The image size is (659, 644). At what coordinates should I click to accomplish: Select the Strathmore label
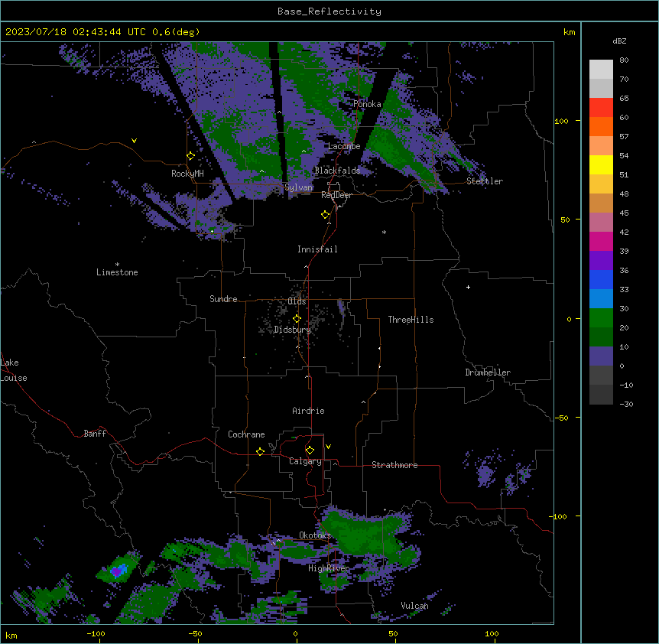[x=394, y=465]
